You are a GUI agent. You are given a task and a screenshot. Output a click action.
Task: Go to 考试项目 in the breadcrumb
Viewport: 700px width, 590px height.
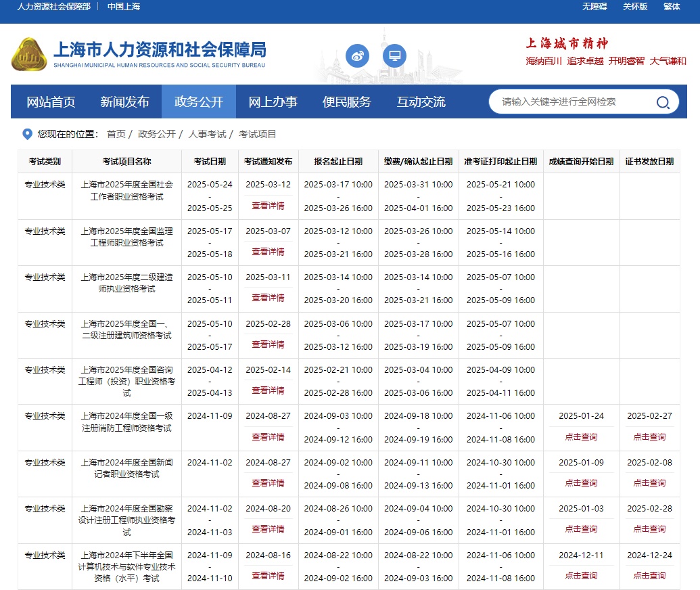click(x=258, y=134)
